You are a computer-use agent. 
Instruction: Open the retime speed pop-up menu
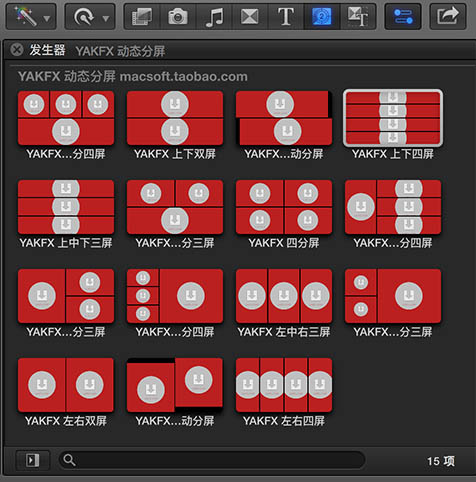coord(90,17)
